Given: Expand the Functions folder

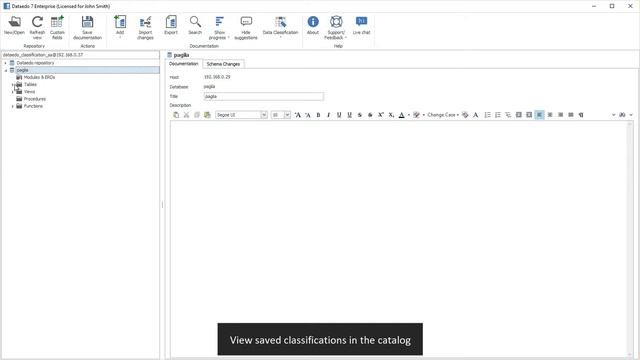Looking at the screenshot, I should (x=13, y=107).
